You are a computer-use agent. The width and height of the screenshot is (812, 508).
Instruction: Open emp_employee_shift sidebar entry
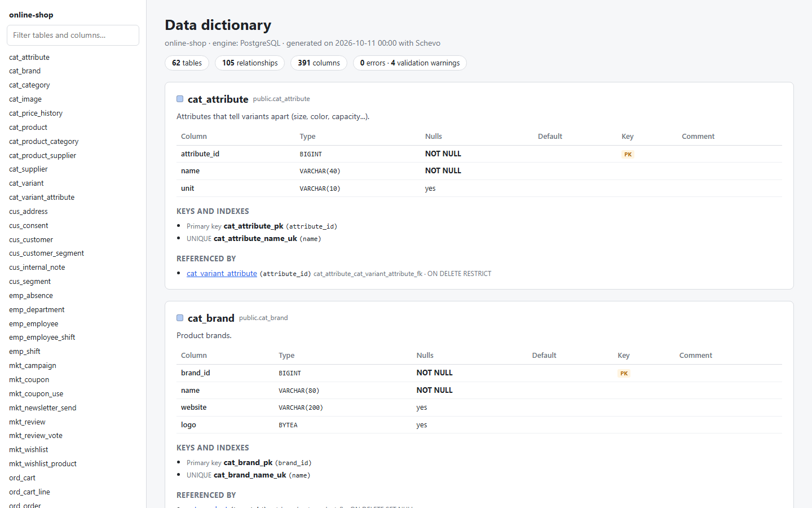click(x=42, y=338)
